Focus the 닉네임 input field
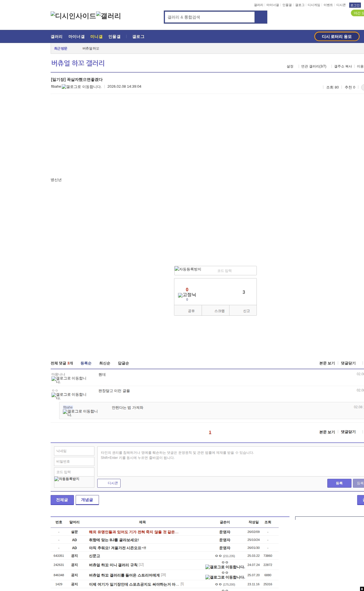 click(74, 451)
